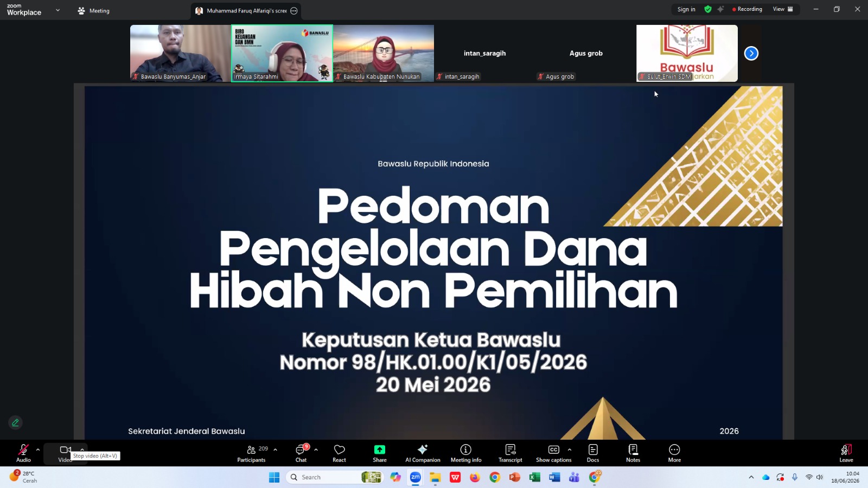Open Copilot from the taskbar
Screen dimensions: 868x488
[395, 477]
